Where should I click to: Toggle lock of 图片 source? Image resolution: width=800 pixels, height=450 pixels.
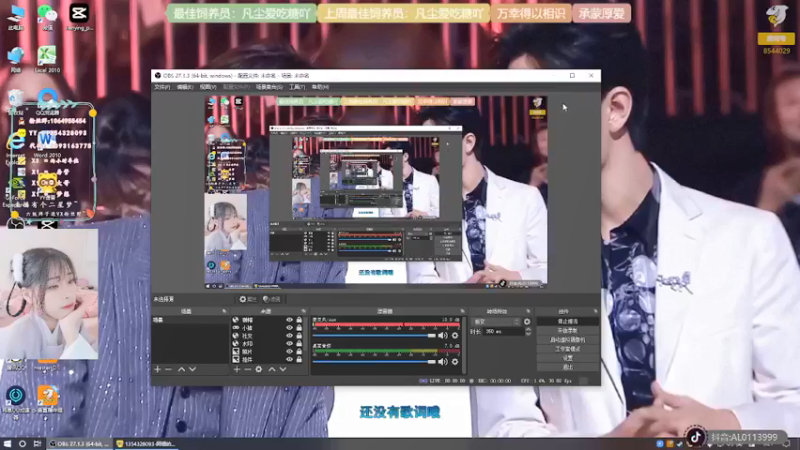pos(299,352)
